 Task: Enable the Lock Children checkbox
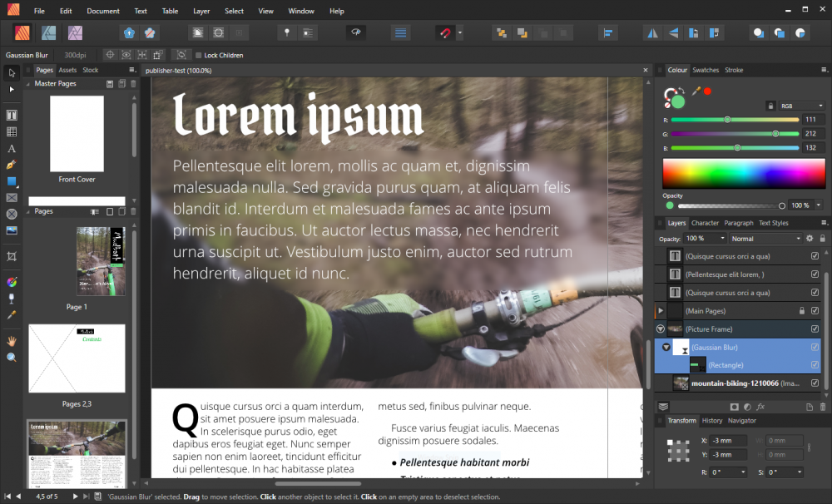pos(199,55)
